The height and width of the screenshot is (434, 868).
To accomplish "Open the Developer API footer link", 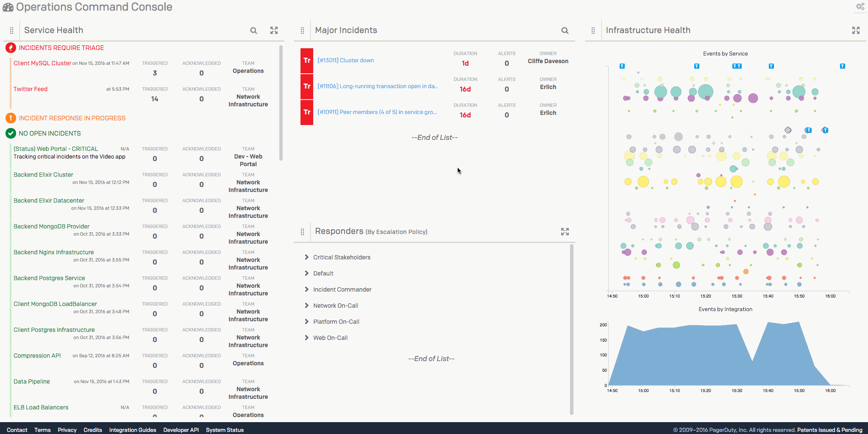I will tap(181, 430).
